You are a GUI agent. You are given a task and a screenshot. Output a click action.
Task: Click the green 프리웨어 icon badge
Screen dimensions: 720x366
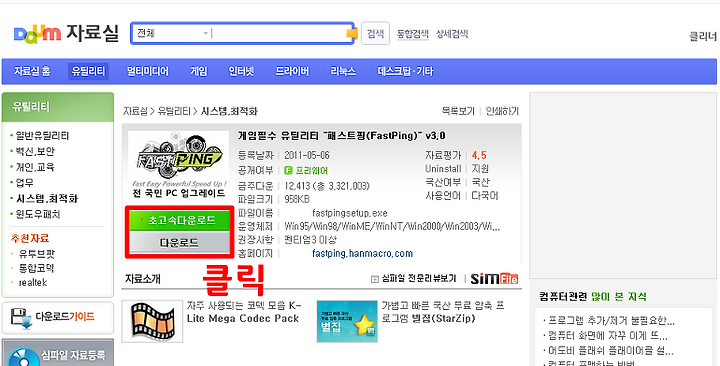(x=288, y=171)
